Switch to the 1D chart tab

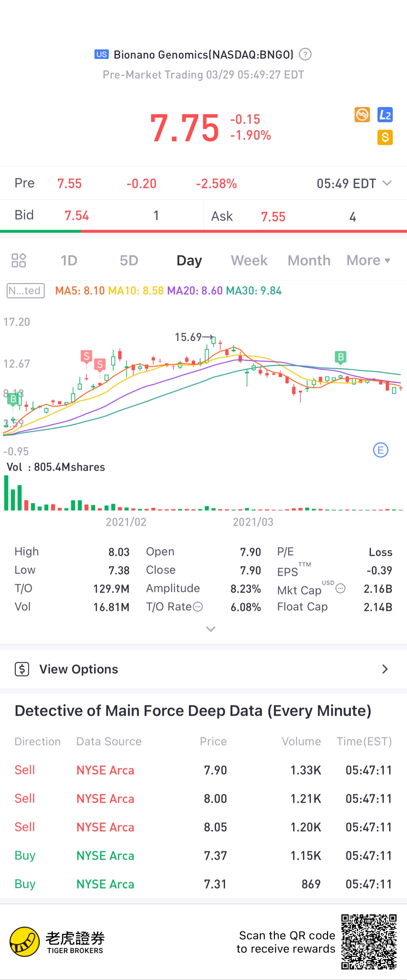[x=69, y=260]
